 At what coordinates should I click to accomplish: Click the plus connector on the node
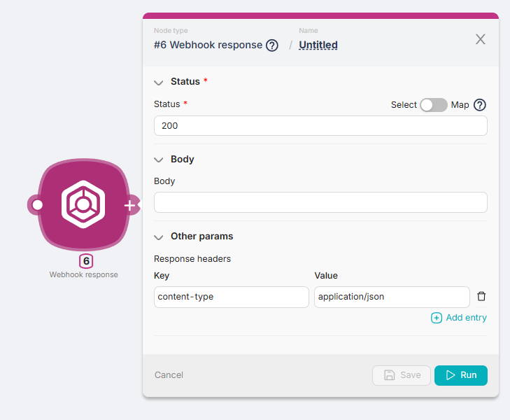pyautogui.click(x=129, y=205)
